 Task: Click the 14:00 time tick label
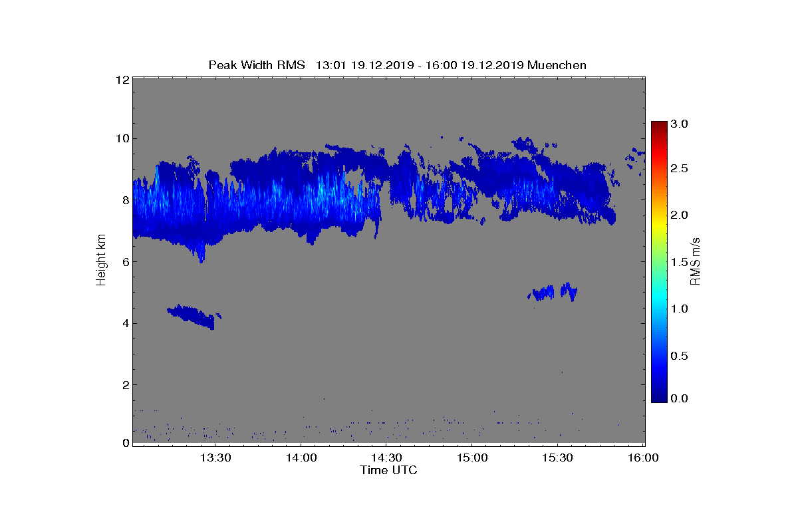pos(301,458)
